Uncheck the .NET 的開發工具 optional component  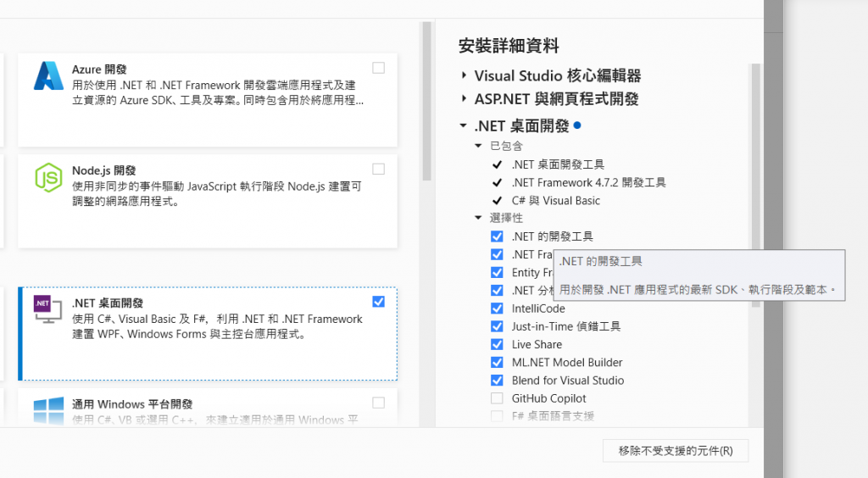point(497,236)
